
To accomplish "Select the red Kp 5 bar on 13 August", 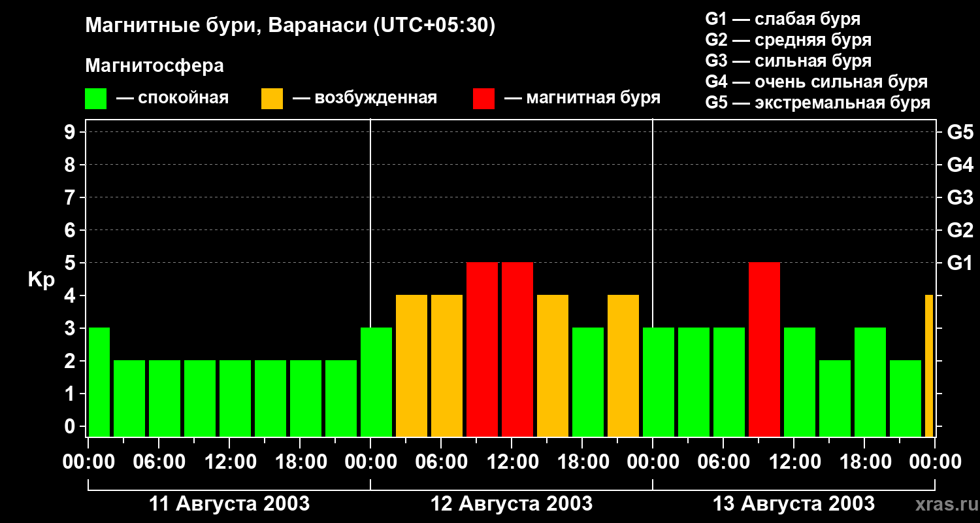I will [x=764, y=349].
